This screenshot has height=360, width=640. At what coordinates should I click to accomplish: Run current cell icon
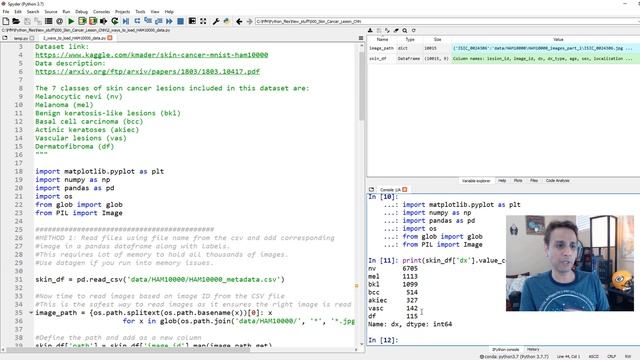[82, 21]
